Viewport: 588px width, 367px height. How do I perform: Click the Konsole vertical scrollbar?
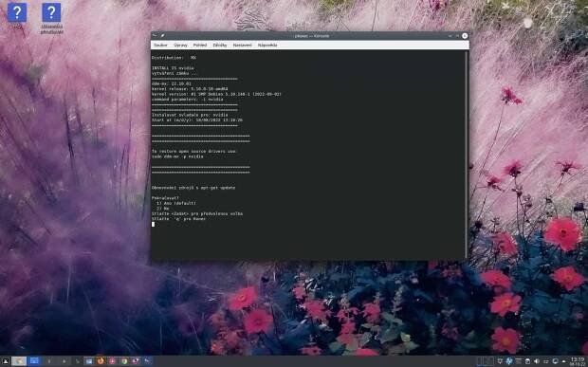(467, 154)
